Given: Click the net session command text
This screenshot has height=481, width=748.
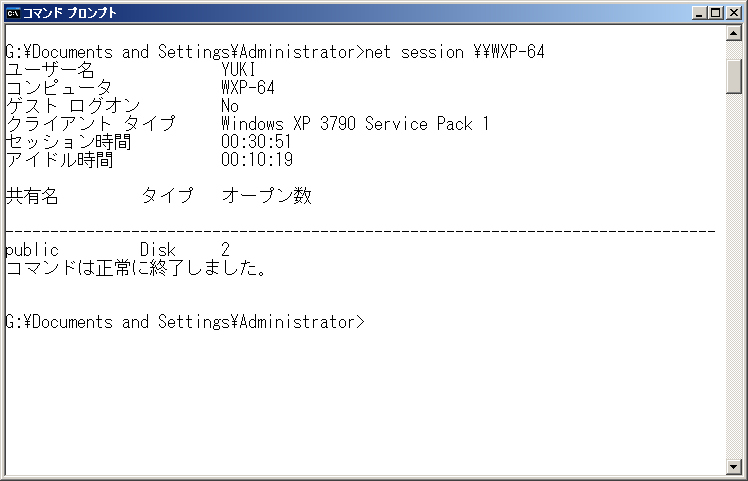Looking at the screenshot, I should 455,52.
